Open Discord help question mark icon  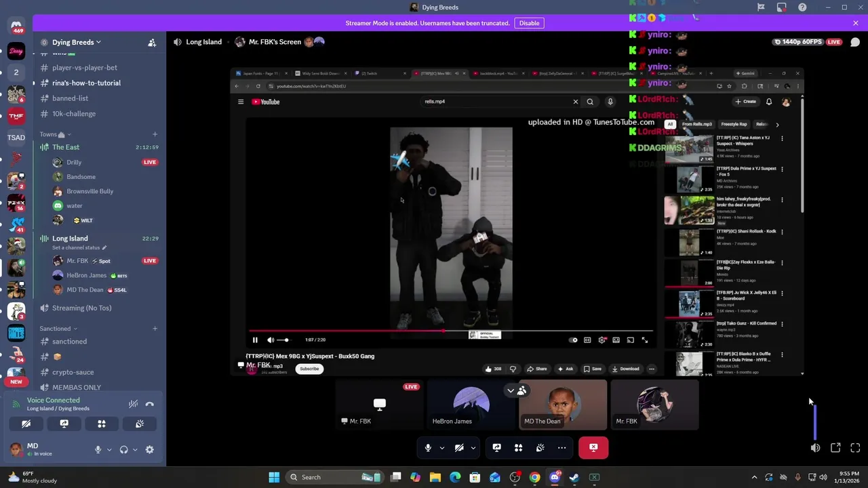[803, 7]
